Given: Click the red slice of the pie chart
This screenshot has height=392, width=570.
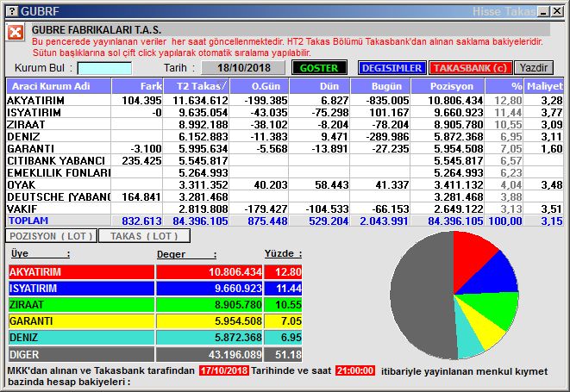Looking at the screenshot, I should click(x=470, y=257).
